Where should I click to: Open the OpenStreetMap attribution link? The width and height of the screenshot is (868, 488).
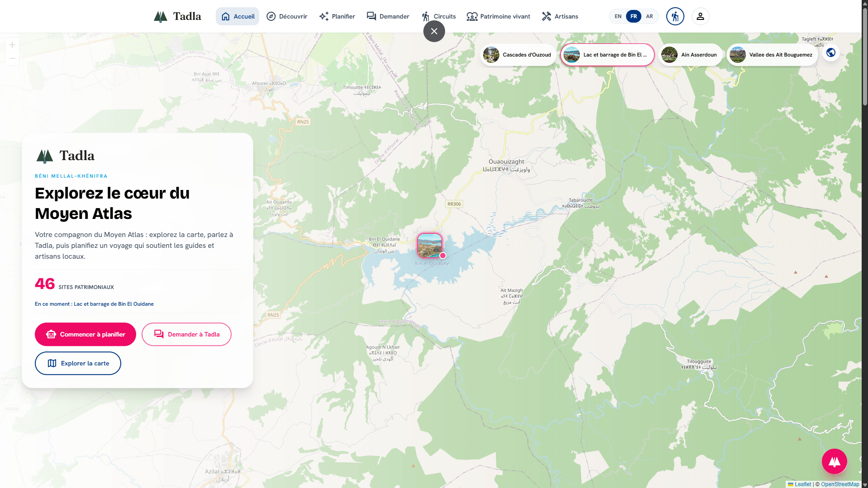(840, 484)
